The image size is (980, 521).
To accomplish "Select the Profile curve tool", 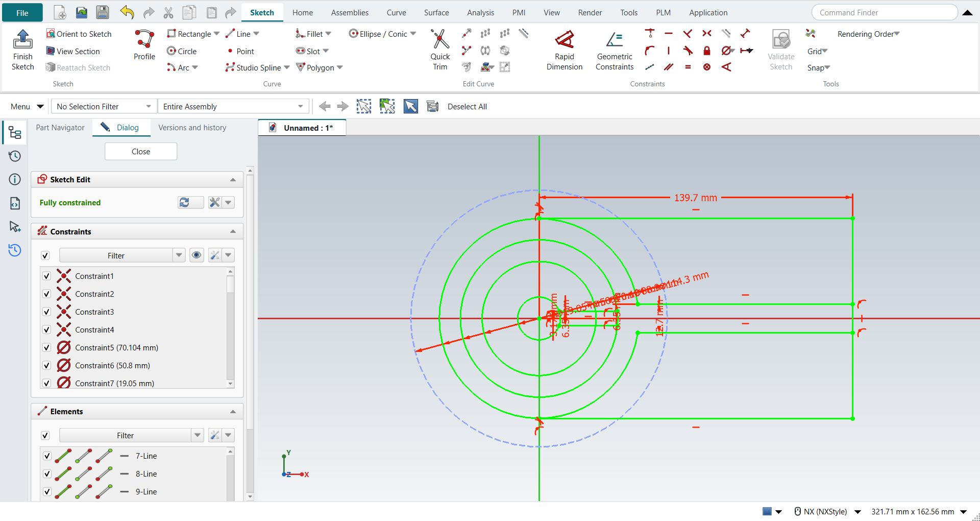I will (144, 45).
